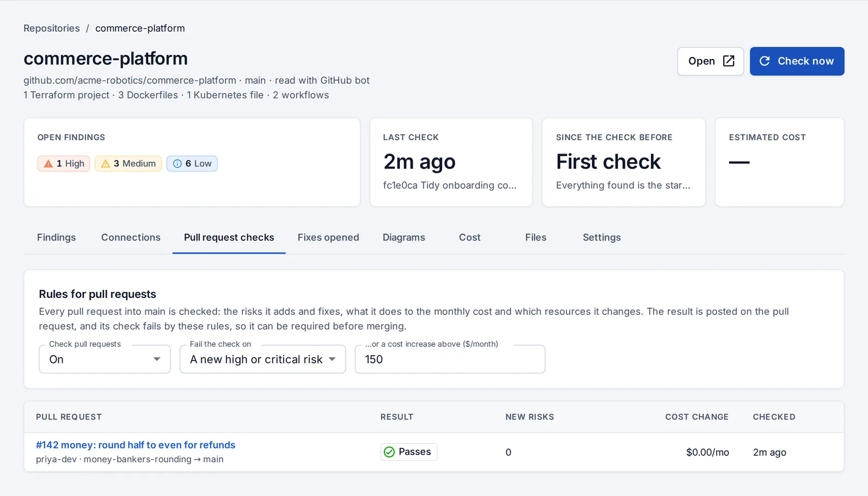This screenshot has width=868, height=496.
Task: Click the New Risks value 0
Action: click(x=508, y=452)
